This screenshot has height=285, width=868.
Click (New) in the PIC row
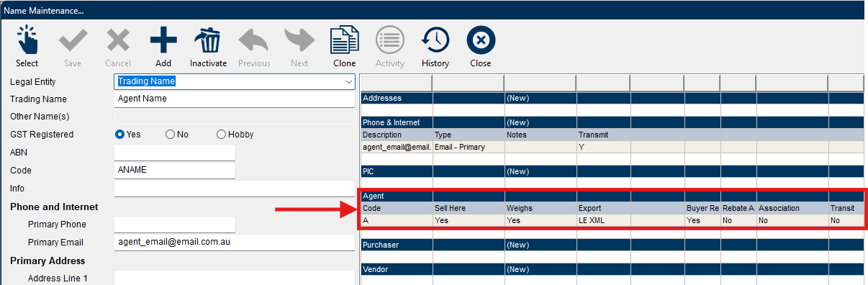517,171
